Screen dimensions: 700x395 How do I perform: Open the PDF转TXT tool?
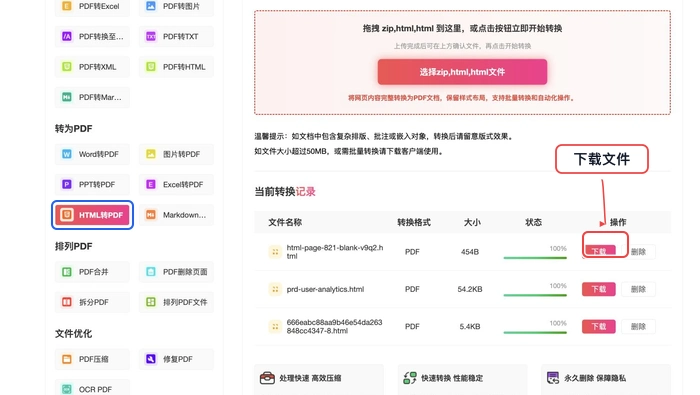(176, 37)
